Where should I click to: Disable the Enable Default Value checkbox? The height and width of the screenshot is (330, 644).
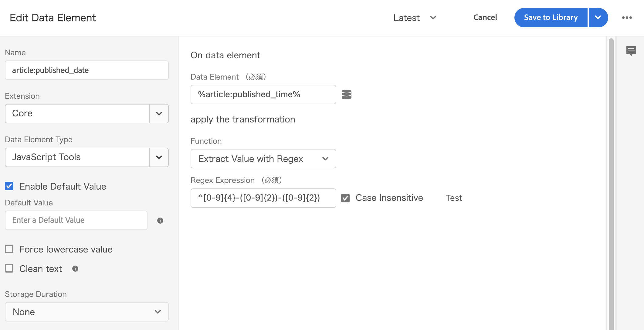coord(9,186)
